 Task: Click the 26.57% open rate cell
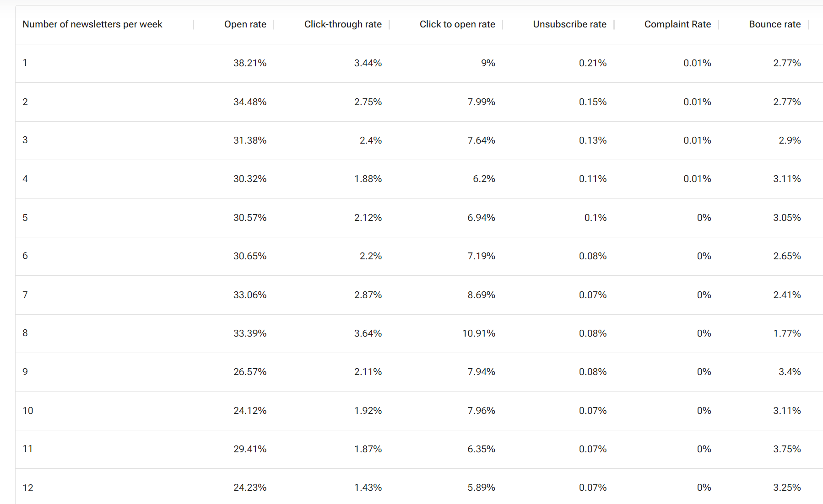click(x=249, y=372)
